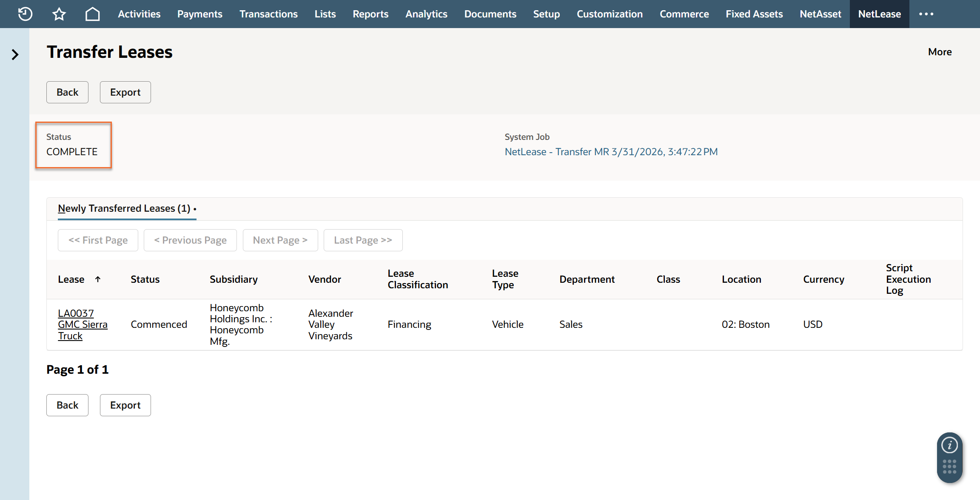
Task: Click the top Back button
Action: click(x=67, y=92)
